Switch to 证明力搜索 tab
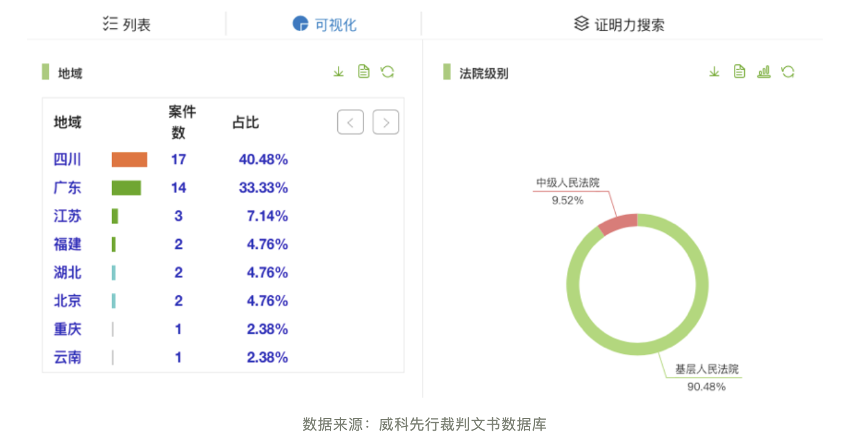 pos(619,25)
